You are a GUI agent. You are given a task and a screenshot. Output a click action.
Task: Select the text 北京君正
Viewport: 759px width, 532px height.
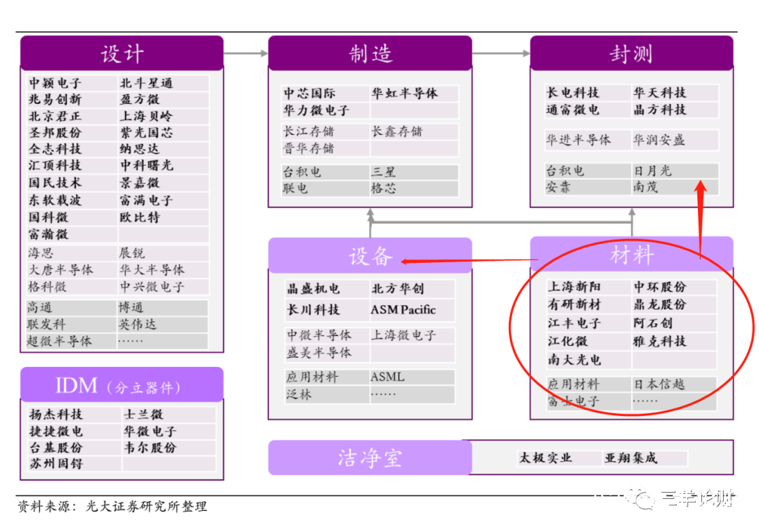[x=56, y=116]
